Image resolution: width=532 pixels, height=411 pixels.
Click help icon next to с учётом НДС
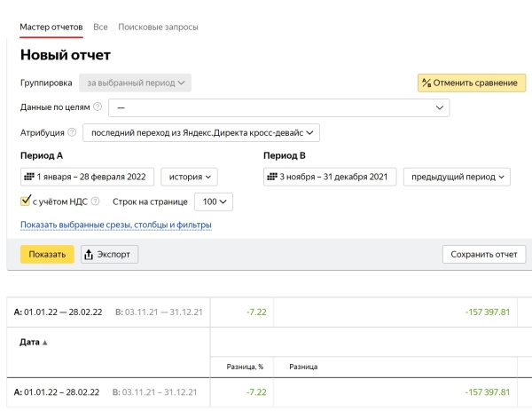pos(95,202)
